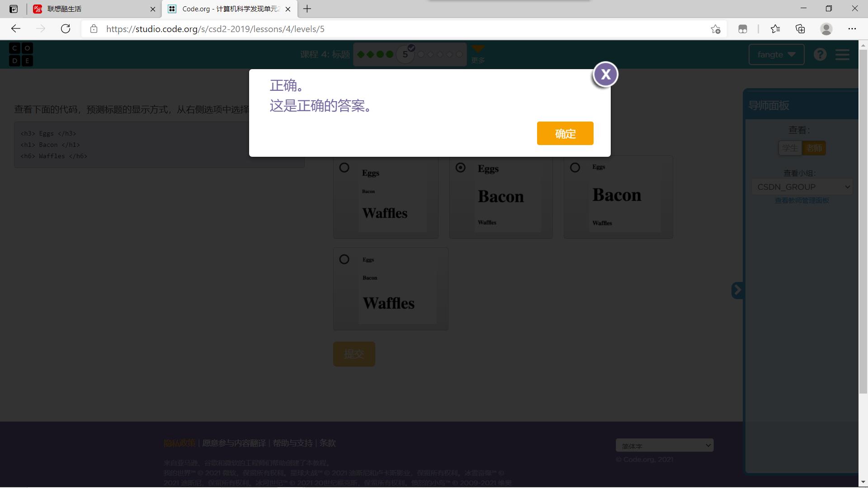This screenshot has width=868, height=488.
Task: Close the dialog with the X icon
Action: (605, 75)
